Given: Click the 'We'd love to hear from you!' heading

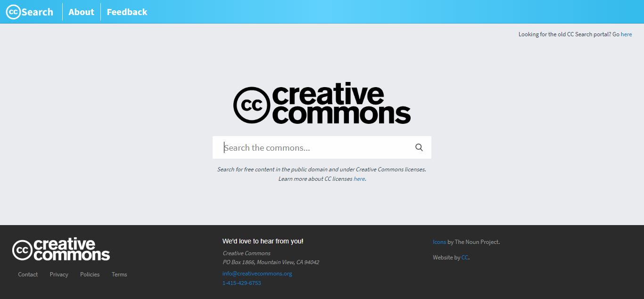Looking at the screenshot, I should [x=263, y=241].
